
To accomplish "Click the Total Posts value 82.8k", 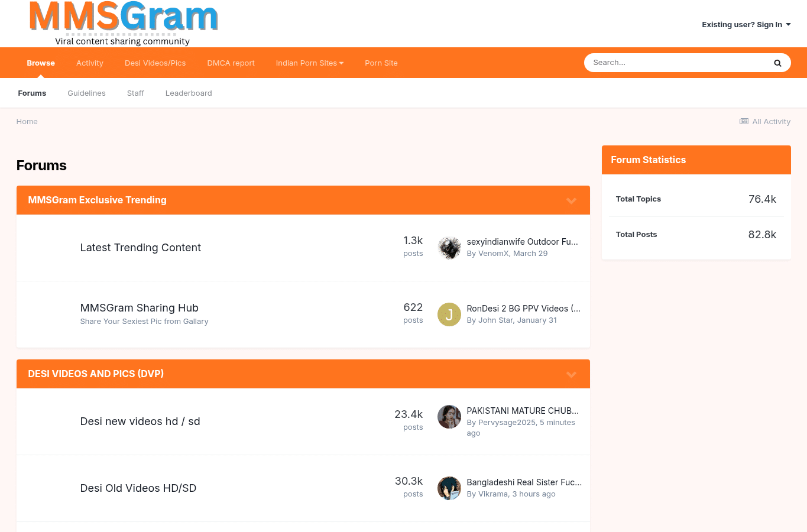I will (762, 235).
